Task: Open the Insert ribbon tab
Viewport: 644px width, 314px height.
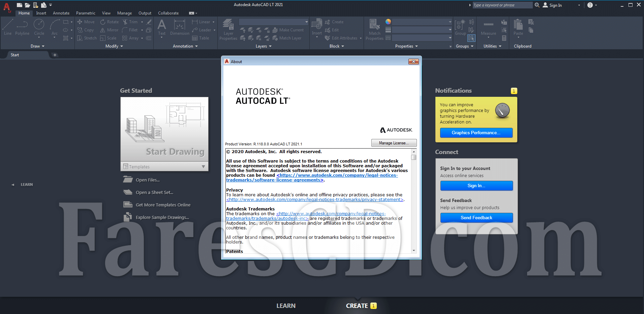Action: pyautogui.click(x=41, y=13)
